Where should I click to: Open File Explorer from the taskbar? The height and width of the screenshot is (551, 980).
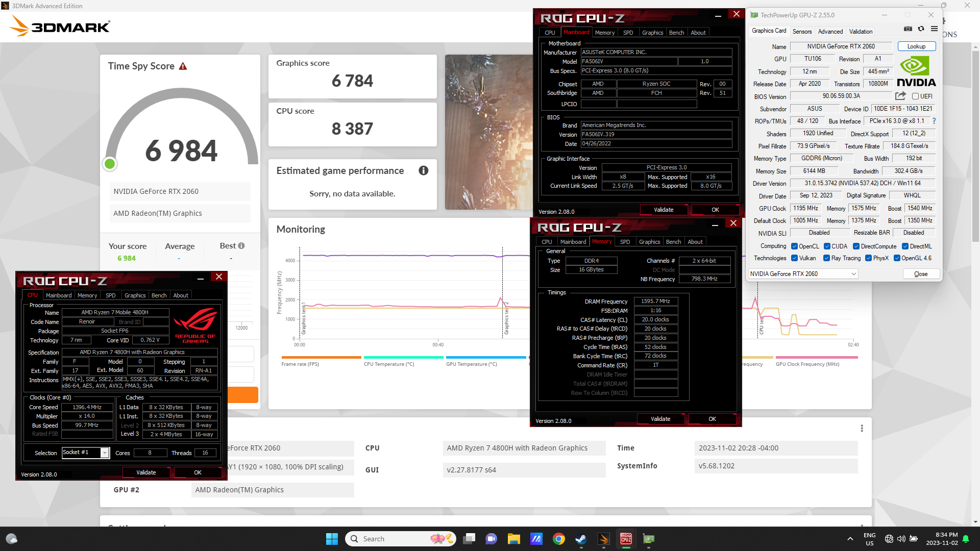tap(513, 539)
